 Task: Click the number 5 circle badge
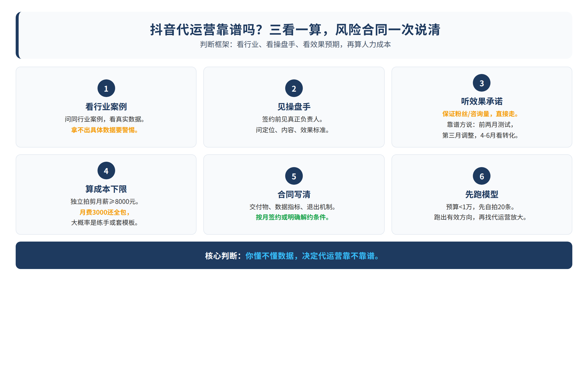point(294,176)
